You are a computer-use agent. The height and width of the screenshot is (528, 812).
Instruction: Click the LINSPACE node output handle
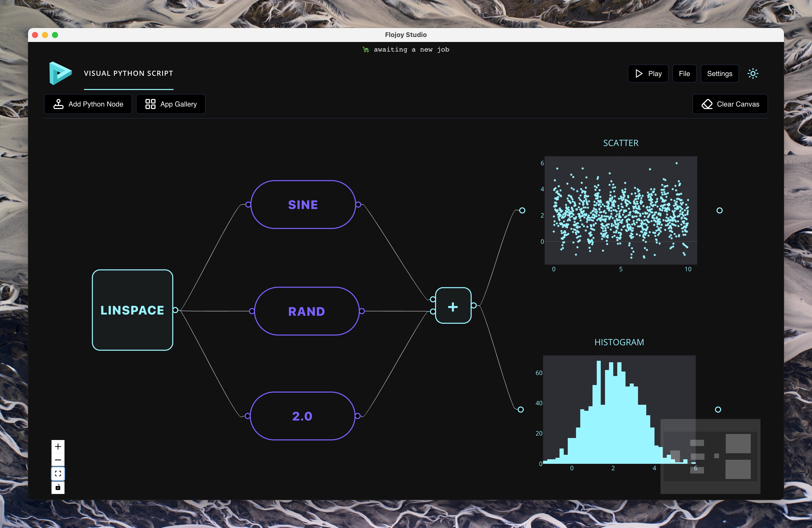(175, 310)
